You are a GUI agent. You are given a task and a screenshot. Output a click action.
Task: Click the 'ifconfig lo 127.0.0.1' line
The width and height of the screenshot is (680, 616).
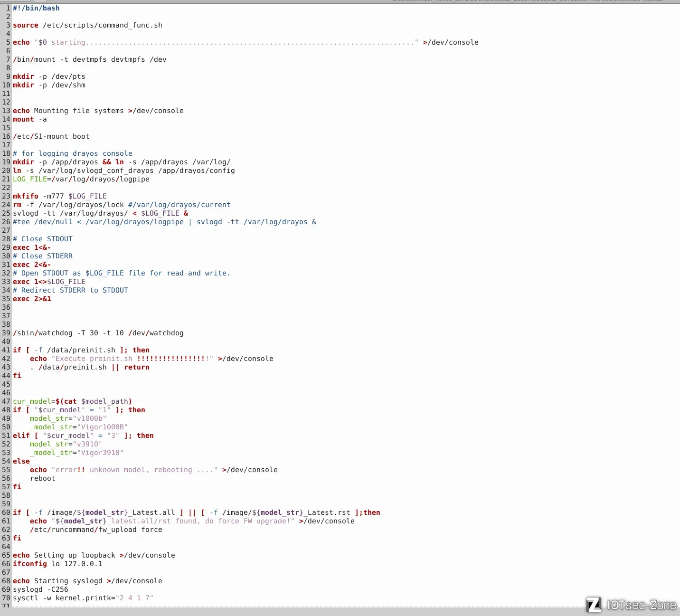(x=57, y=564)
